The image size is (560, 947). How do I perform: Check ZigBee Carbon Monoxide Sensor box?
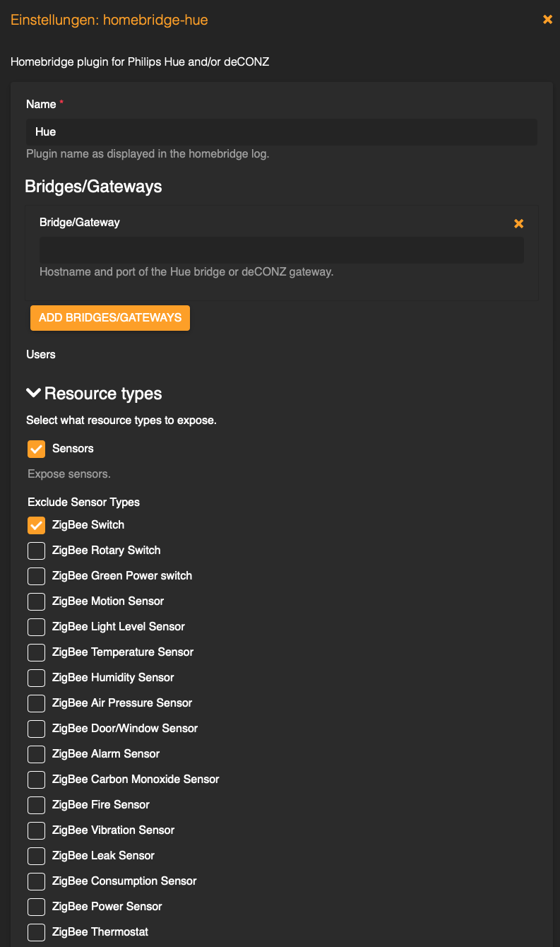(36, 780)
